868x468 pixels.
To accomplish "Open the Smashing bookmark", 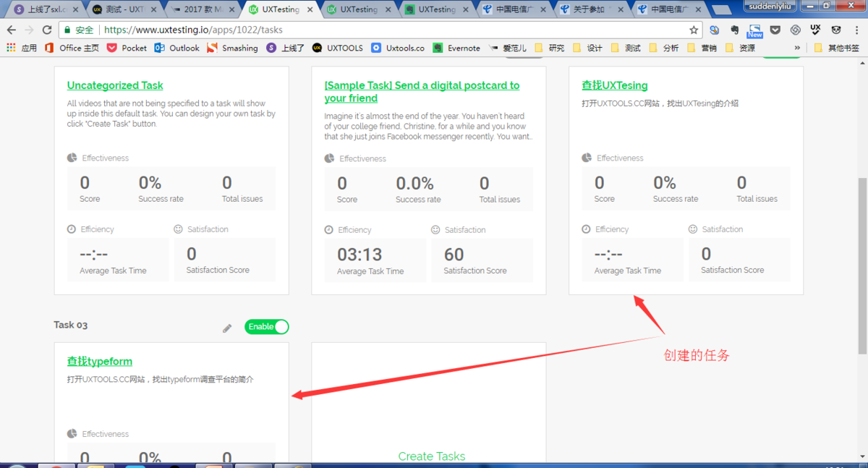I will pyautogui.click(x=232, y=48).
